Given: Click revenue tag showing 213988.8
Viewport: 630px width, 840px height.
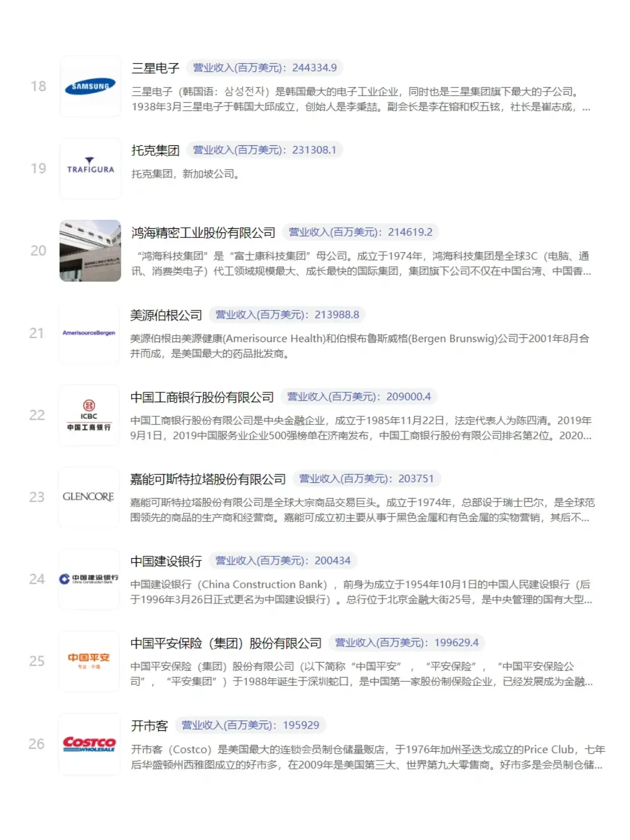Looking at the screenshot, I should pyautogui.click(x=287, y=315).
